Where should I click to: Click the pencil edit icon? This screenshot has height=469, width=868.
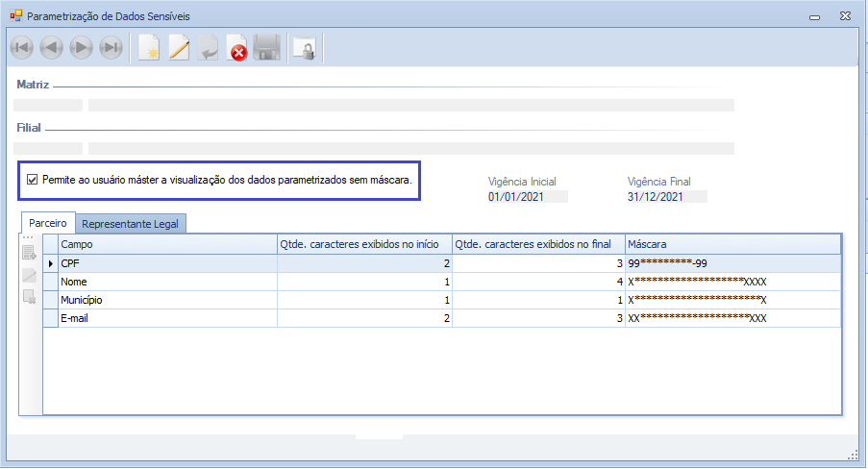(179, 48)
